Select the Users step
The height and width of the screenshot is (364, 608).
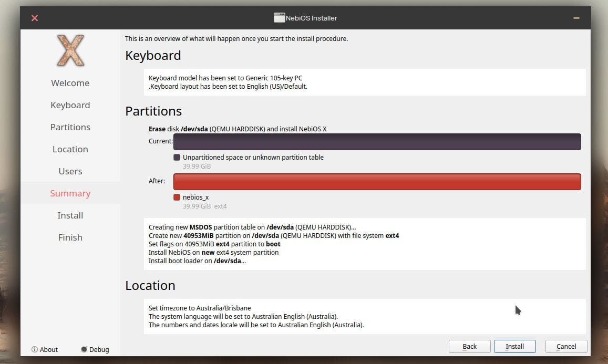[x=70, y=171]
